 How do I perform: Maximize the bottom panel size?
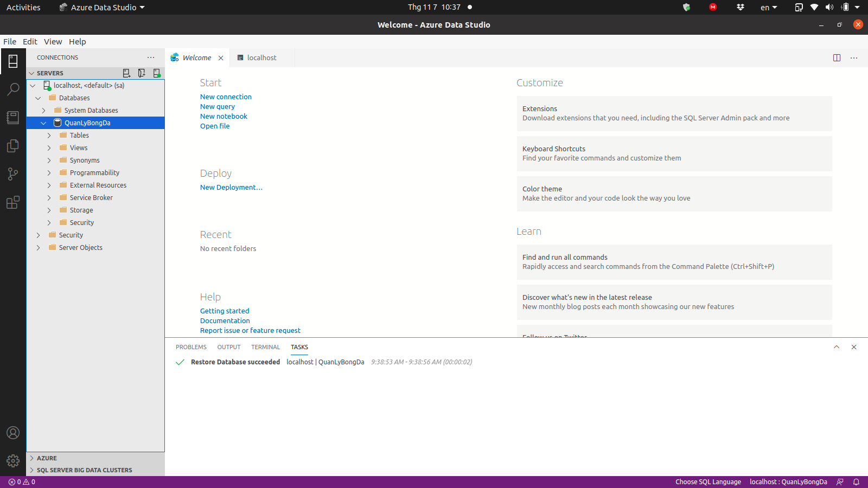(x=837, y=347)
